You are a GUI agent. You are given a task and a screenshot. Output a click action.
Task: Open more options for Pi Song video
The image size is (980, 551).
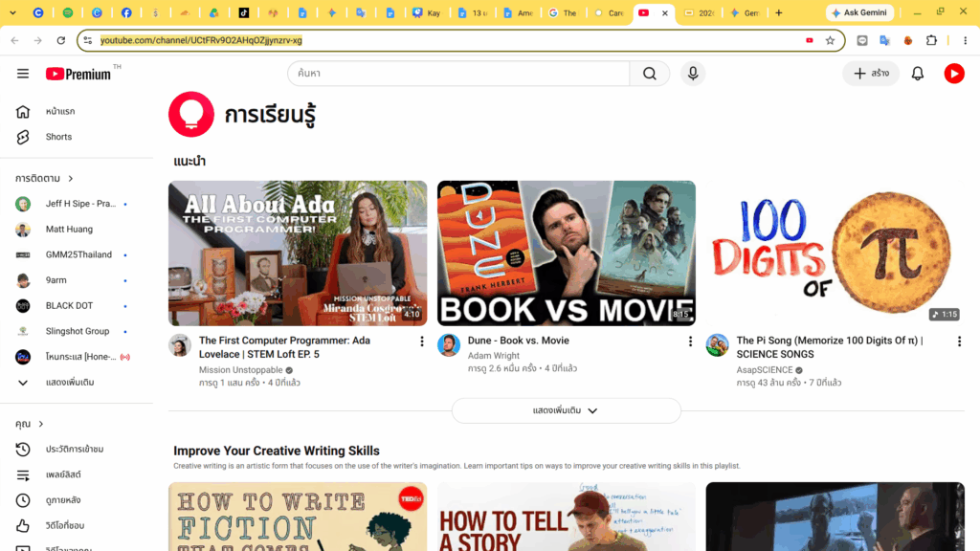[x=959, y=342]
